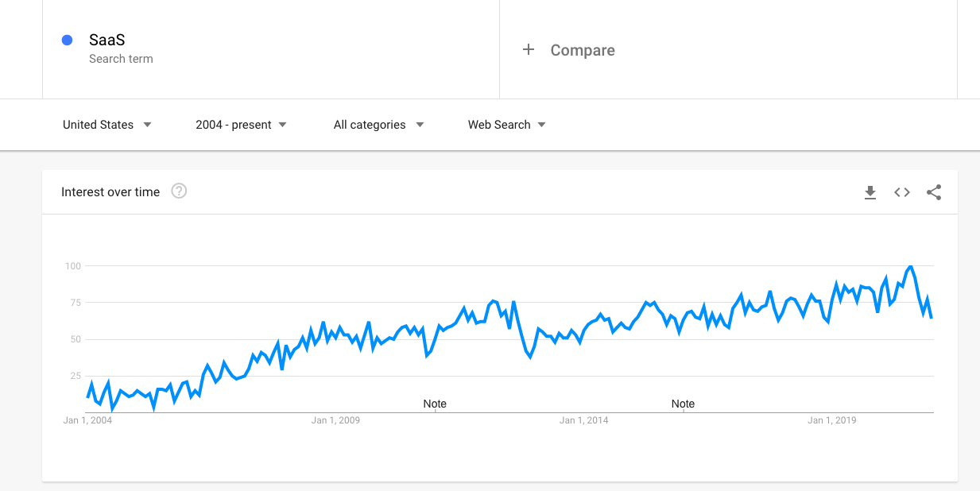Change the Web Search type dropdown
The image size is (980, 491).
(506, 125)
